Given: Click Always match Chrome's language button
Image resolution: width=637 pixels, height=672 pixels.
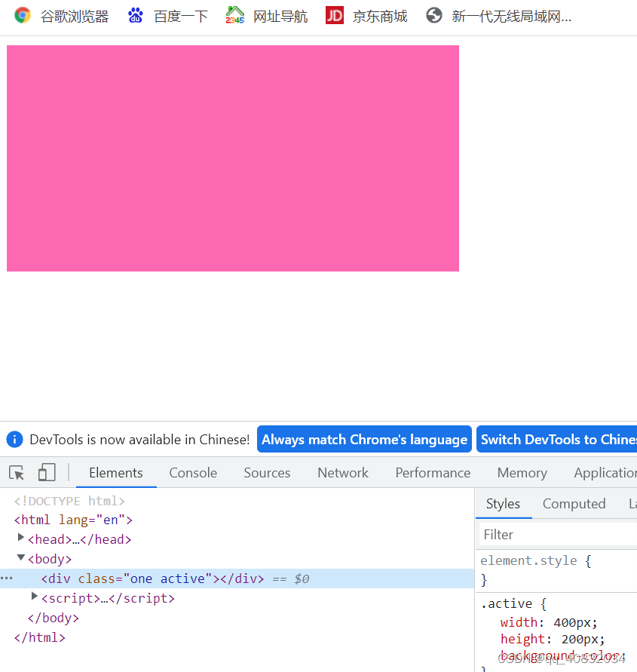Looking at the screenshot, I should click(364, 439).
